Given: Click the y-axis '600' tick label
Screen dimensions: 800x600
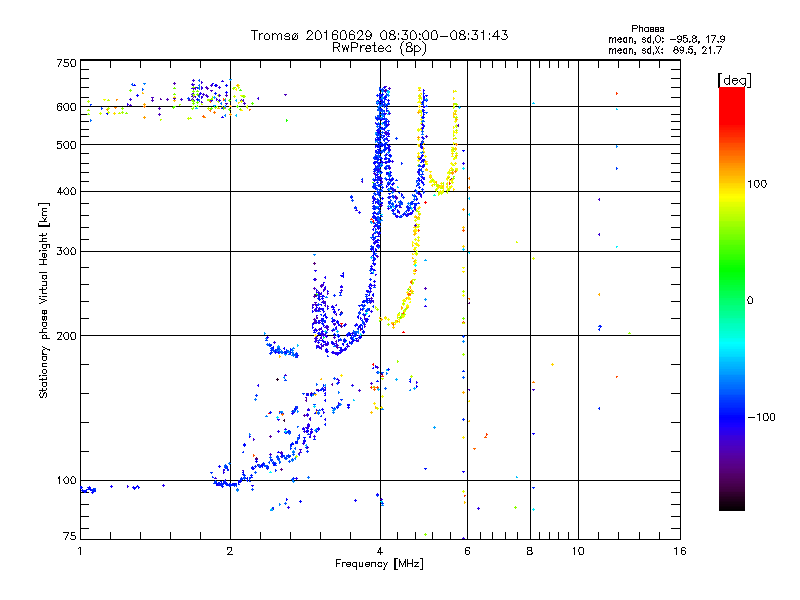Looking at the screenshot, I should click(66, 107).
